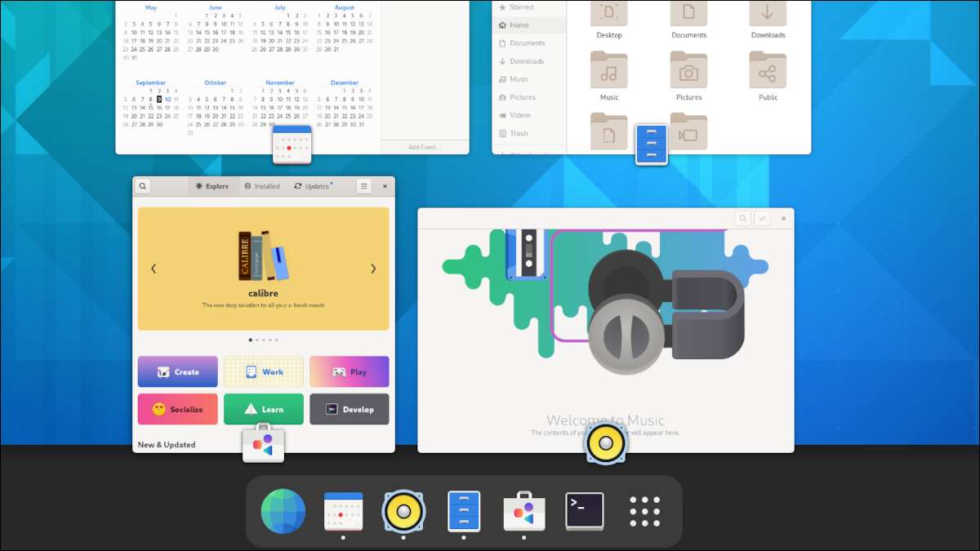Image resolution: width=980 pixels, height=551 pixels.
Task: Switch to the Installed tab in Software
Action: (x=262, y=186)
